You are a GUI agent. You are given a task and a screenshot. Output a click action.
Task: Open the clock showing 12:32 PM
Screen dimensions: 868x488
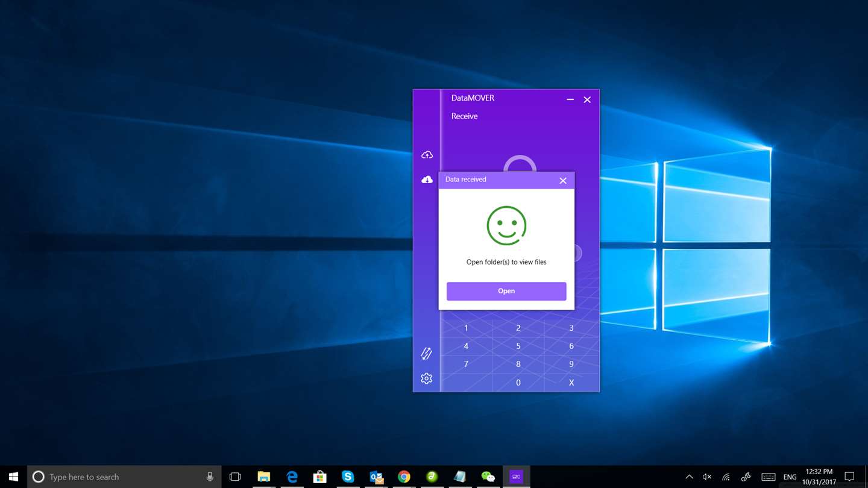point(819,477)
